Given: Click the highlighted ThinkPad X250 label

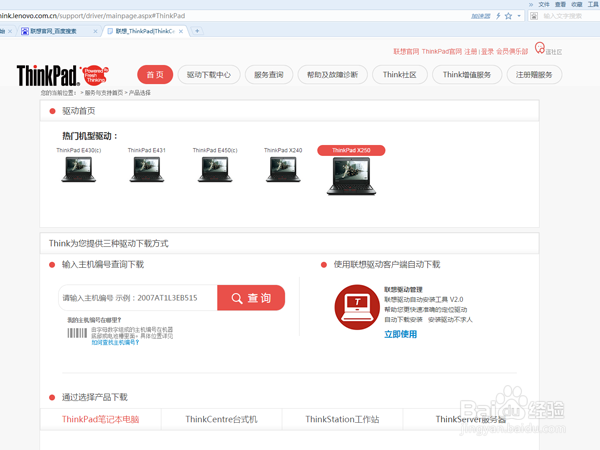Looking at the screenshot, I should (x=351, y=150).
